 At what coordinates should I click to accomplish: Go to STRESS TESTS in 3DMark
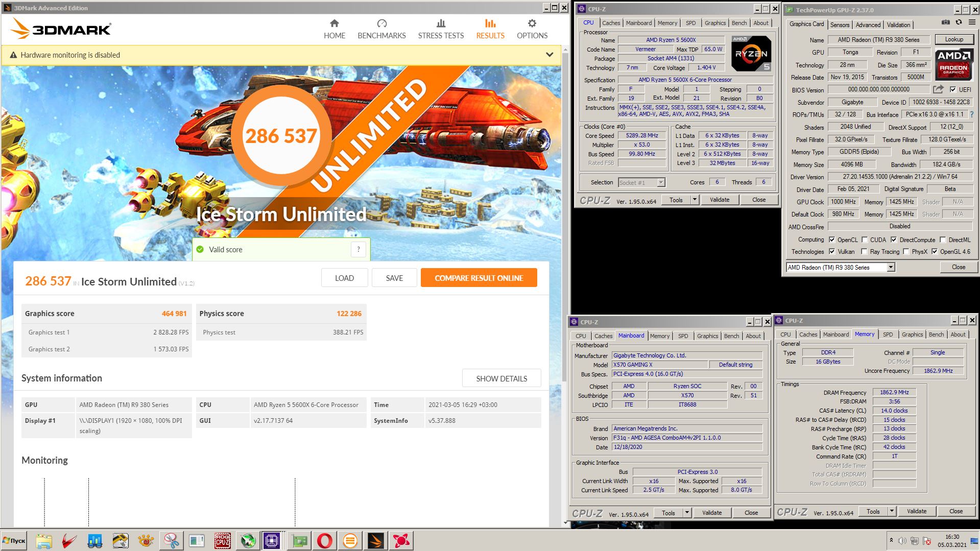[441, 29]
